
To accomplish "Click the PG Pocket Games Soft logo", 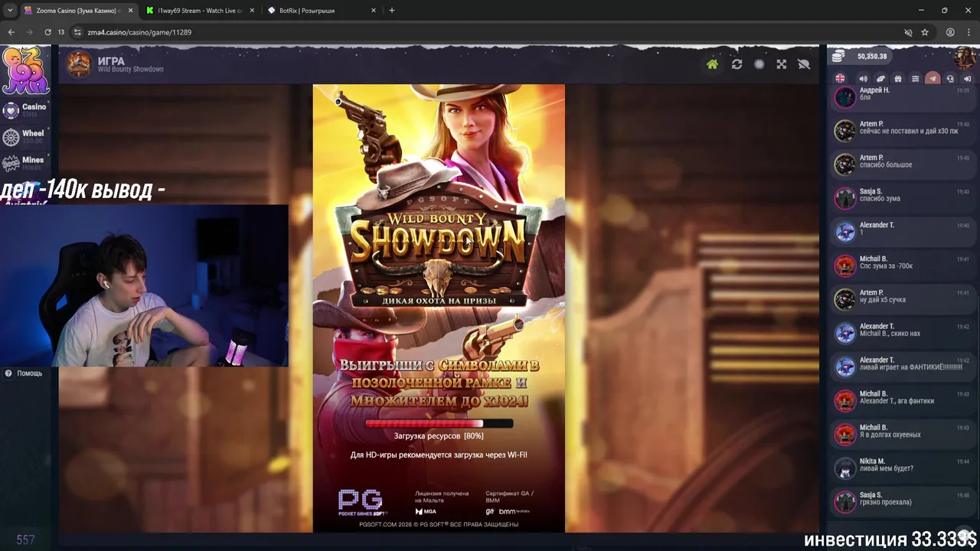I will pos(361,502).
